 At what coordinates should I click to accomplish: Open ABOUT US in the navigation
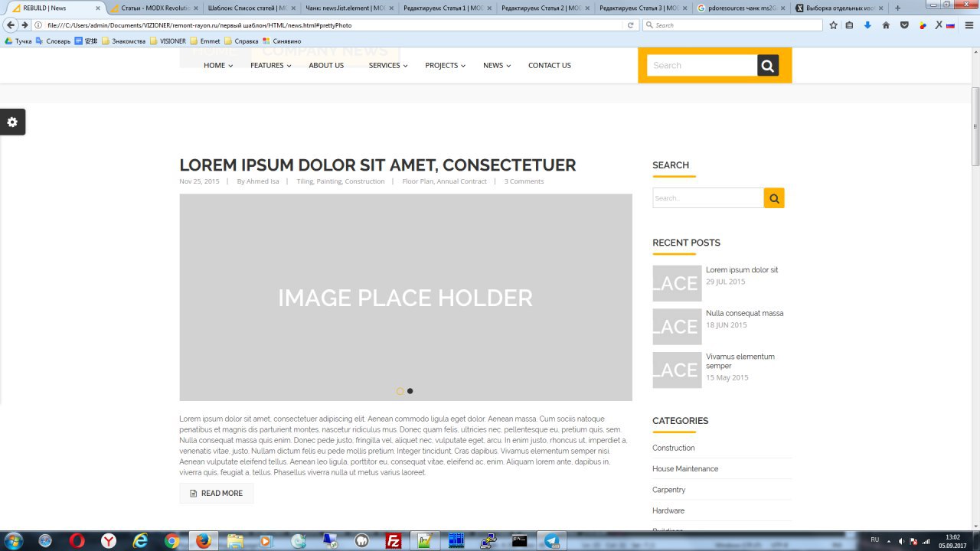click(x=326, y=66)
